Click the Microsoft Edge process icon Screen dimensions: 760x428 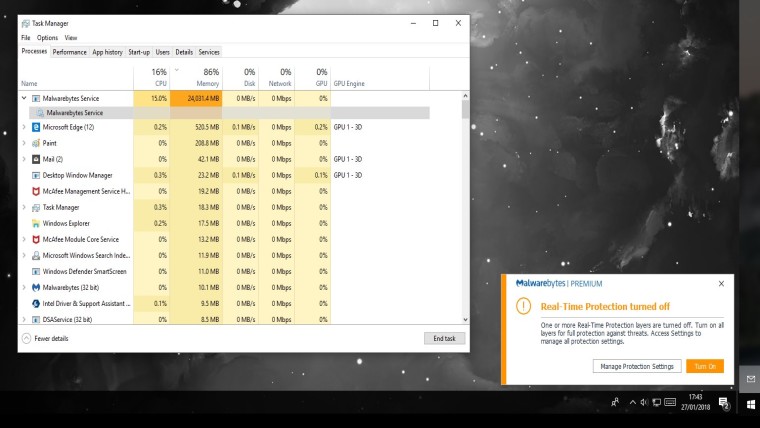36,127
